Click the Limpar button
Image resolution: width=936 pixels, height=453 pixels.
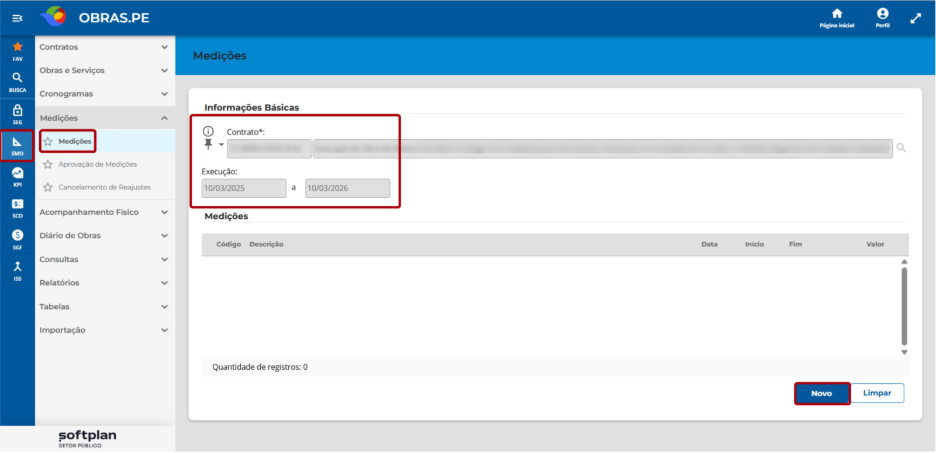pyautogui.click(x=877, y=393)
